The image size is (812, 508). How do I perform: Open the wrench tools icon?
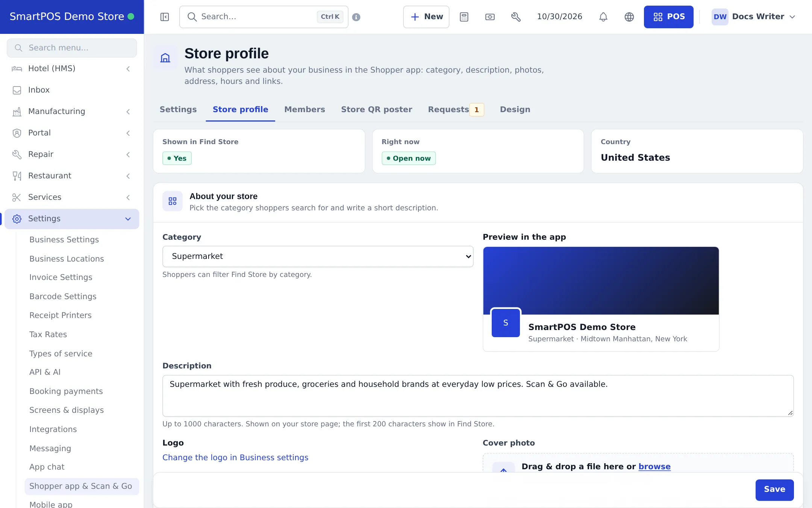[516, 17]
